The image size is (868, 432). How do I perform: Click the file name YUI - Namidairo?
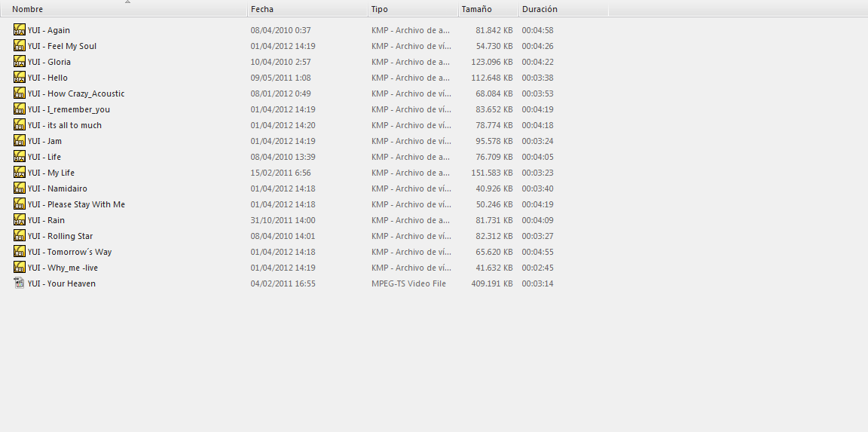tap(57, 188)
